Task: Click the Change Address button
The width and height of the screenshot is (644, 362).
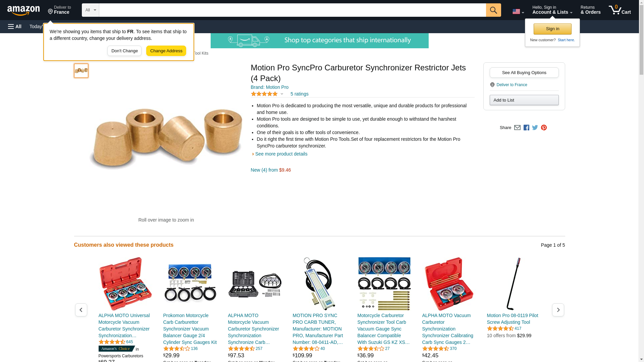Action: pos(166,51)
